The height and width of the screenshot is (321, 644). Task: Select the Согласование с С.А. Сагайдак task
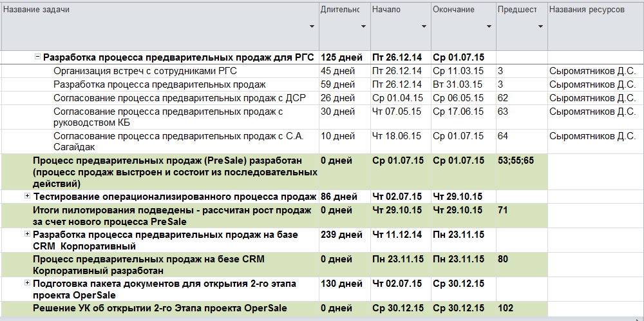click(178, 141)
